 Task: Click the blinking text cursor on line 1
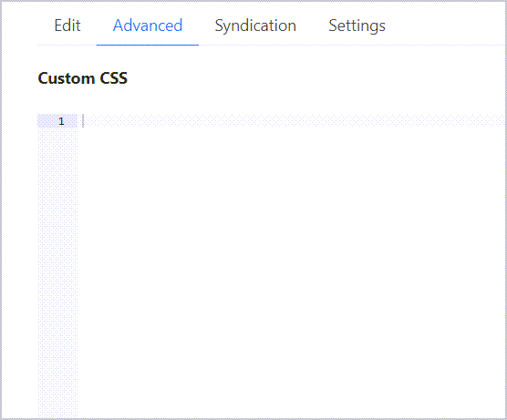pos(83,121)
